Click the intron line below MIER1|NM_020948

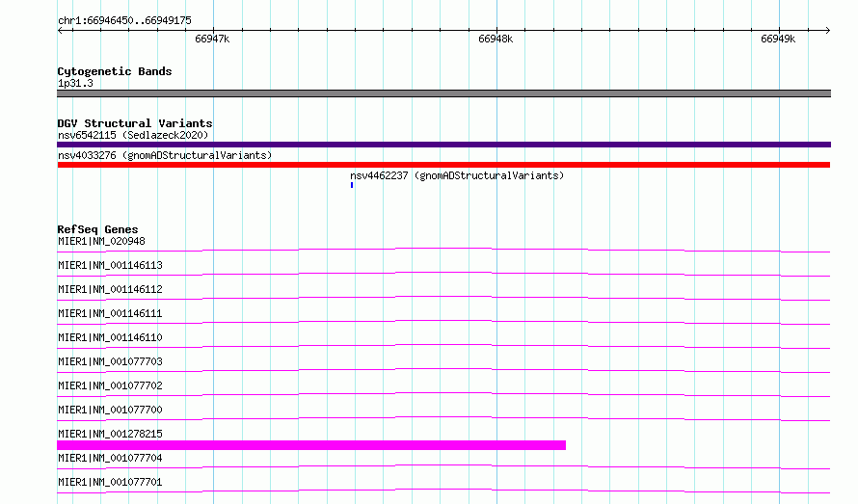click(x=443, y=251)
